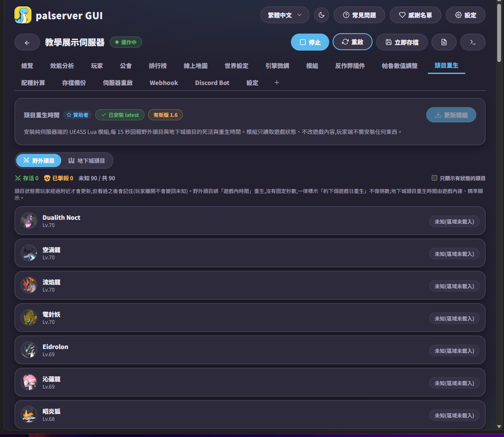The image size is (504, 437).
Task: Click the 更新模組 update button
Action: click(x=451, y=115)
